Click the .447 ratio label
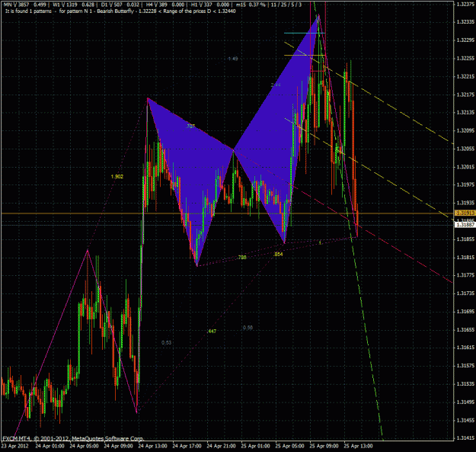The width and height of the screenshot is (476, 452). click(212, 331)
